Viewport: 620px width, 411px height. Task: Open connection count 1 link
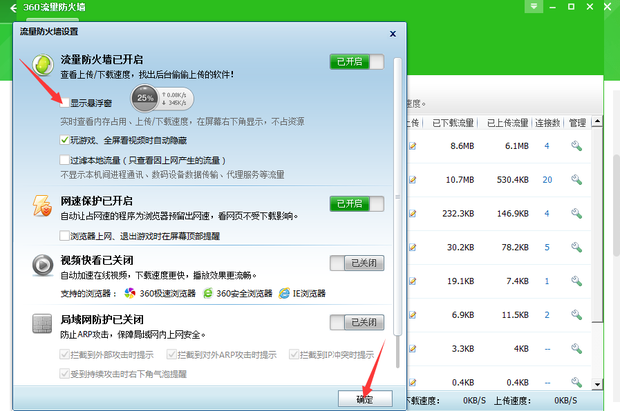pyautogui.click(x=547, y=281)
